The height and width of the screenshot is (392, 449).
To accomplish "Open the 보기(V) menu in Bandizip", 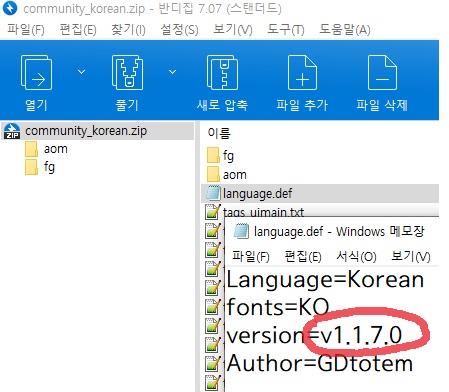I will tap(233, 30).
